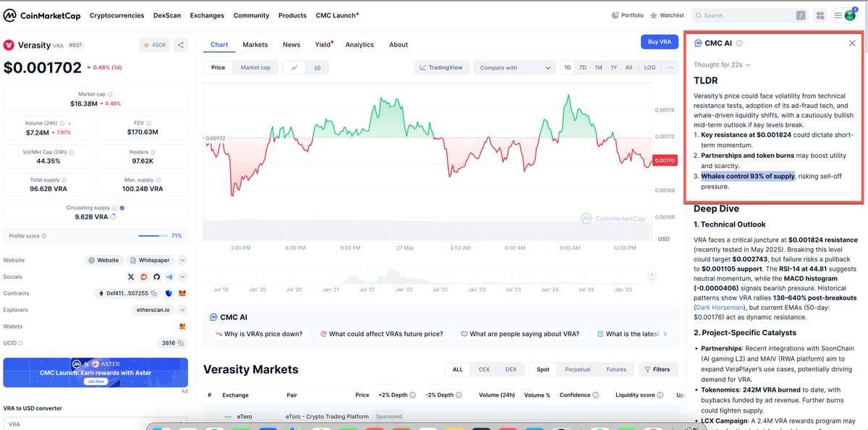Click MetaMask fox icon in Wallets row
This screenshot has width=868, height=430.
pyautogui.click(x=182, y=326)
